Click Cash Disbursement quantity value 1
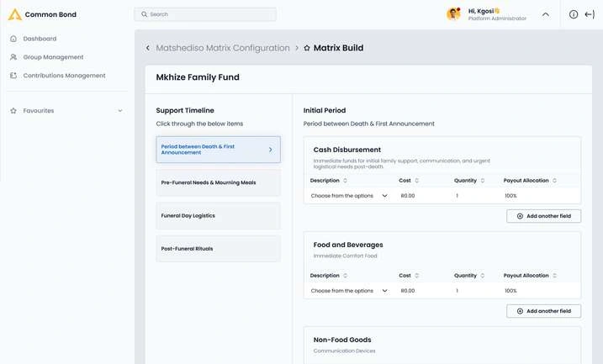Image resolution: width=603 pixels, height=364 pixels. [x=457, y=196]
